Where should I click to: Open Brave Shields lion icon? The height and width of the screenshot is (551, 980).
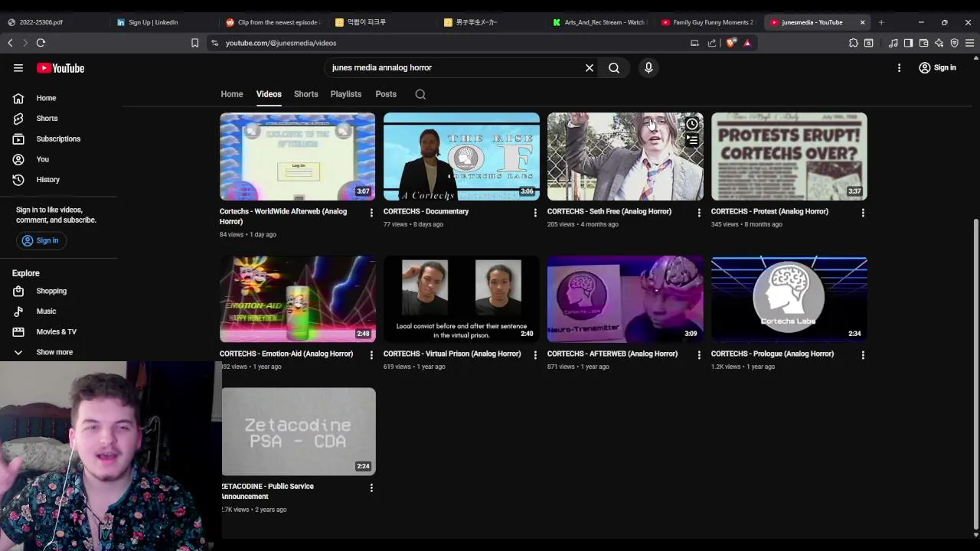pyautogui.click(x=731, y=43)
